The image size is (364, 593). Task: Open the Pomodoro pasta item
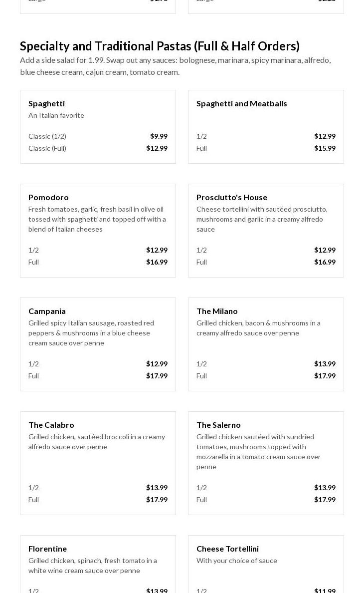click(49, 197)
